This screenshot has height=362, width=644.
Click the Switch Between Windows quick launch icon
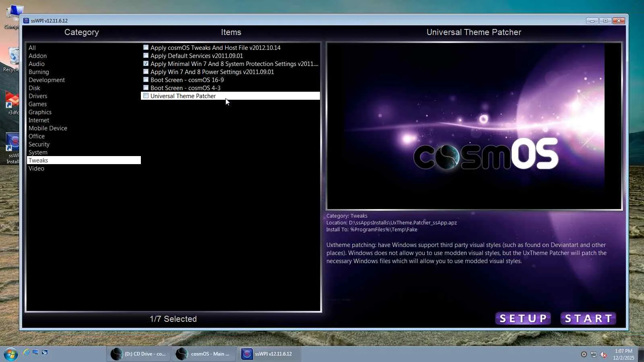coord(45,352)
